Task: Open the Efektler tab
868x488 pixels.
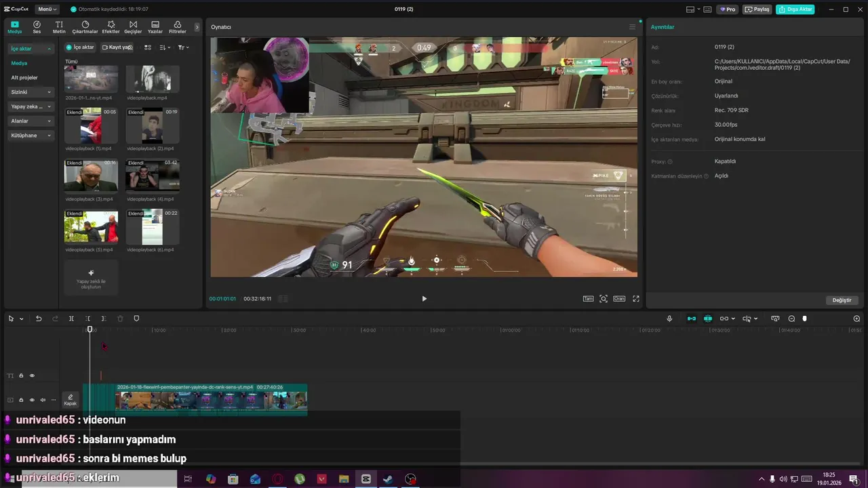Action: [x=111, y=27]
